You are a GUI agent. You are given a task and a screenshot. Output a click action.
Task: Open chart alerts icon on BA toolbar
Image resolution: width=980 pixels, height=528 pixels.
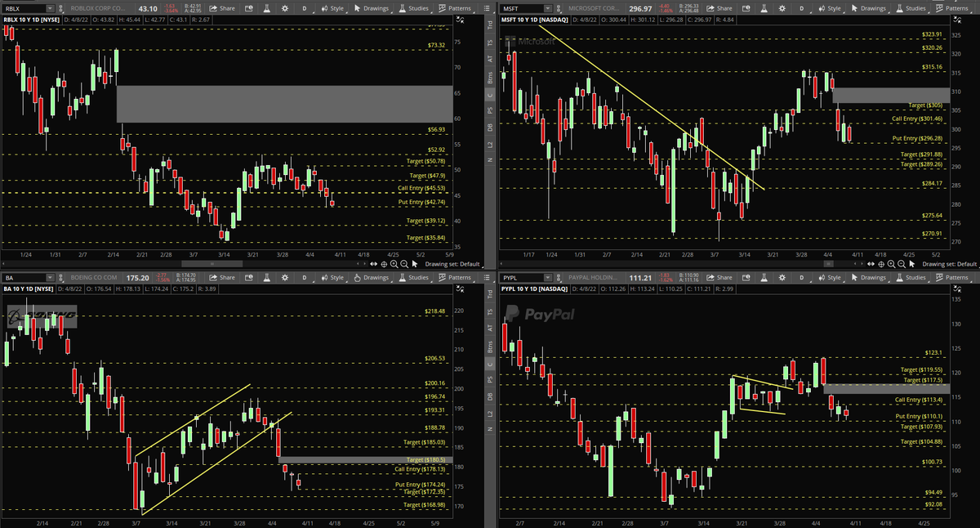(249, 277)
